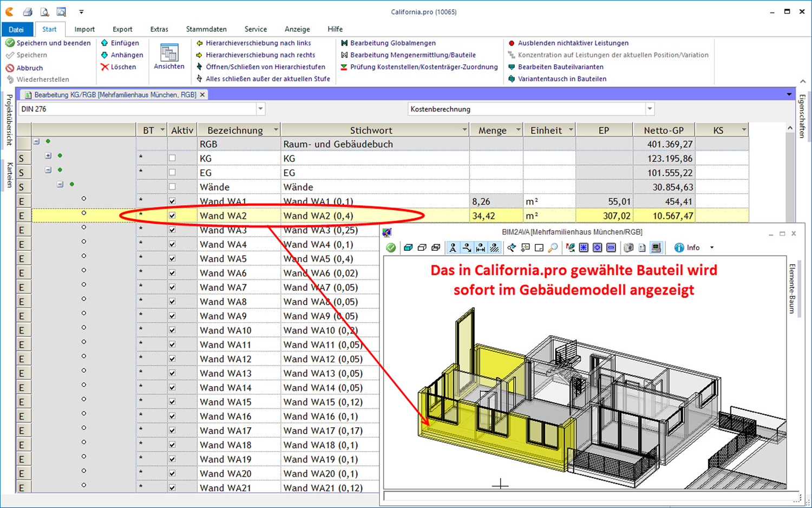Click the red Löschen X icon

pos(104,67)
